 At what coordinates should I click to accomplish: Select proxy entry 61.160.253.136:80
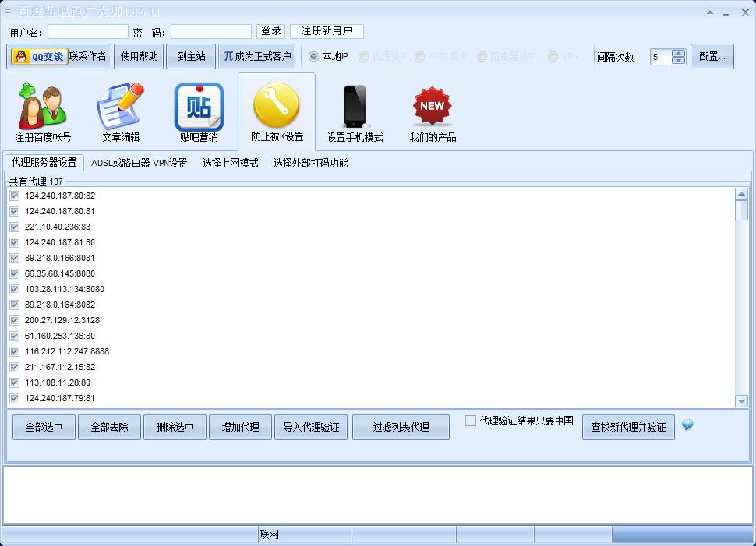pos(60,336)
